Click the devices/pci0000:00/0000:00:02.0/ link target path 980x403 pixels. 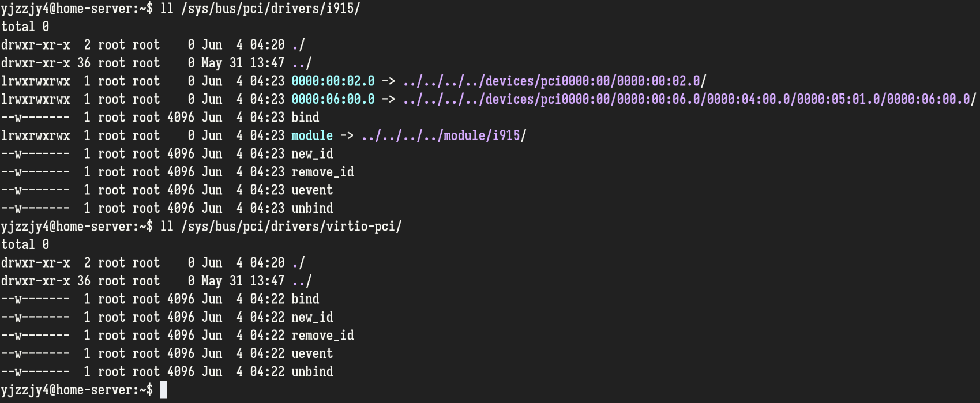pos(554,81)
